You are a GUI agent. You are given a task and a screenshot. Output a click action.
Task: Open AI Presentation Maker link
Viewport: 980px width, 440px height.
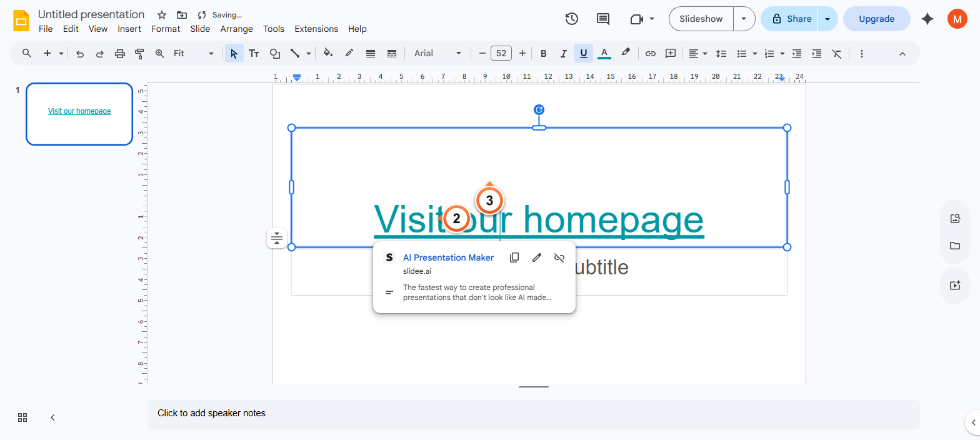(x=448, y=257)
